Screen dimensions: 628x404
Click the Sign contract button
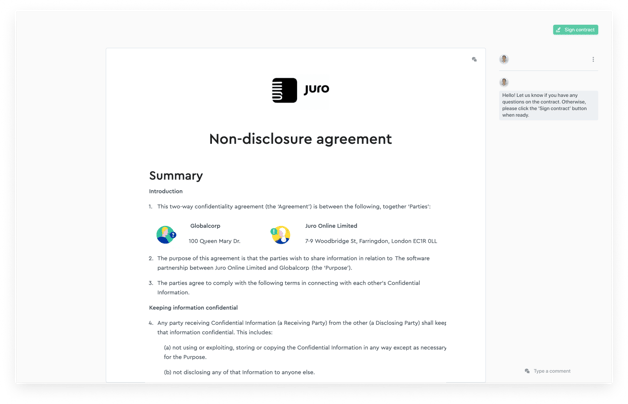(x=575, y=30)
